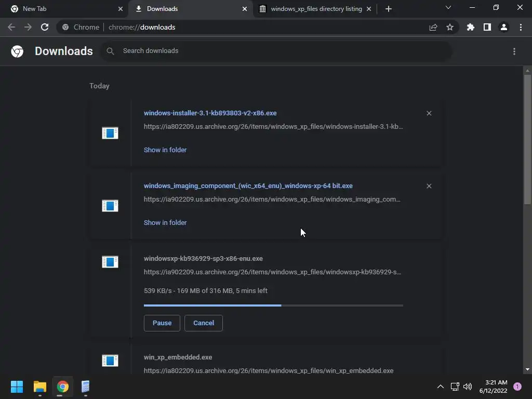Image resolution: width=532 pixels, height=399 pixels.
Task: Go back using the browser back arrow
Action: pos(11,27)
